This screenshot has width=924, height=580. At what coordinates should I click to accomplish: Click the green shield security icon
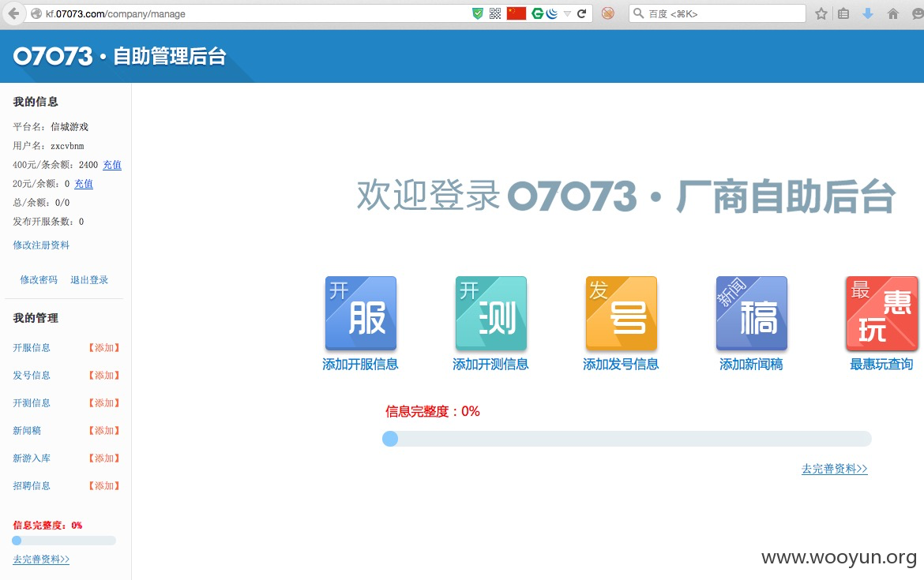click(478, 13)
